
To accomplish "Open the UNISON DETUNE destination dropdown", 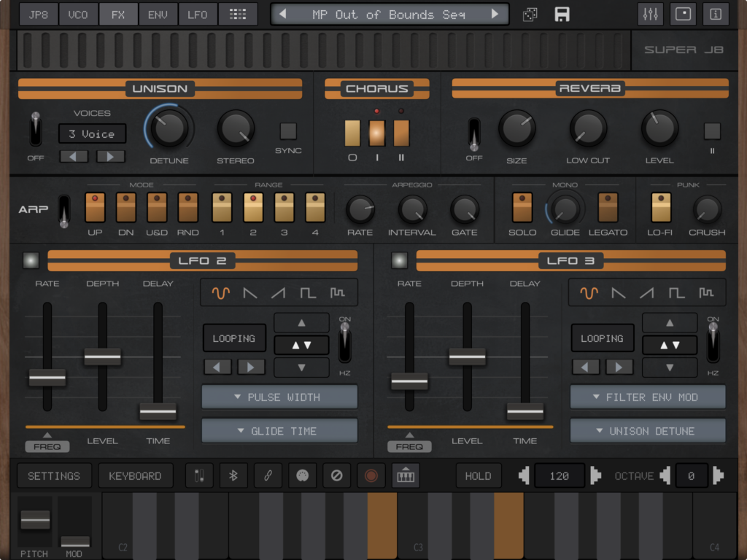I will (648, 430).
